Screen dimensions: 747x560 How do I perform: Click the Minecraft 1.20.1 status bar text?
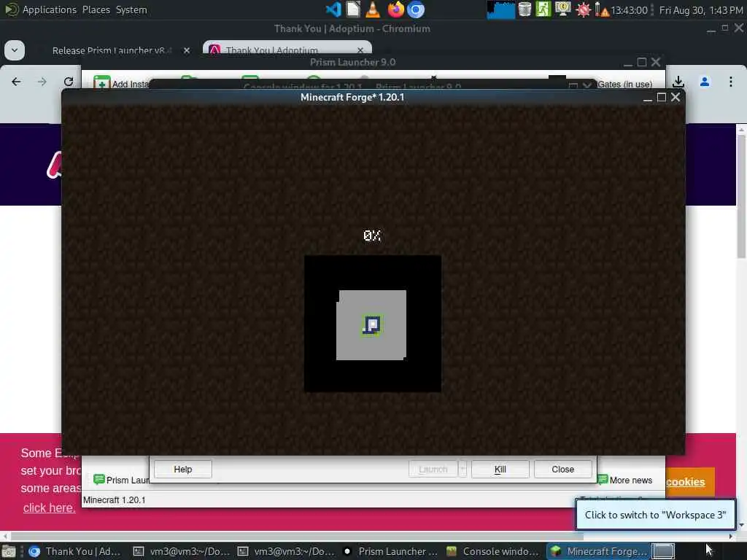(x=115, y=500)
